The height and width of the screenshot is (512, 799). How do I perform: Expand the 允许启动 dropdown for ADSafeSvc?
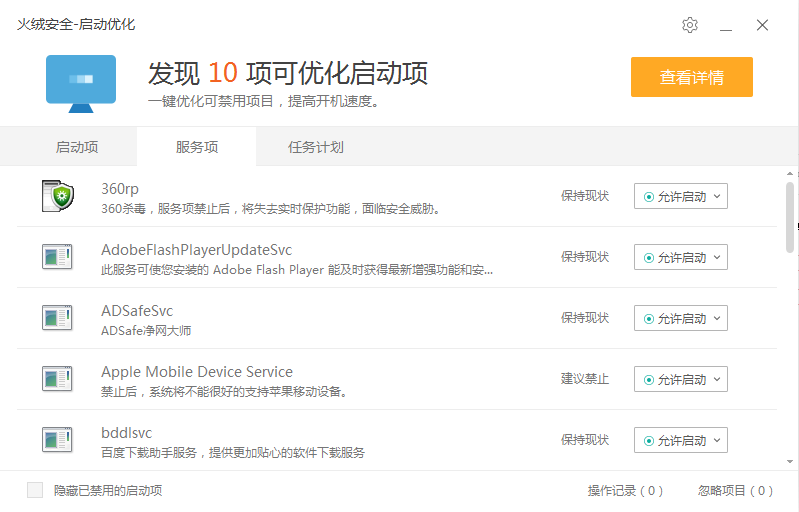[x=681, y=318]
